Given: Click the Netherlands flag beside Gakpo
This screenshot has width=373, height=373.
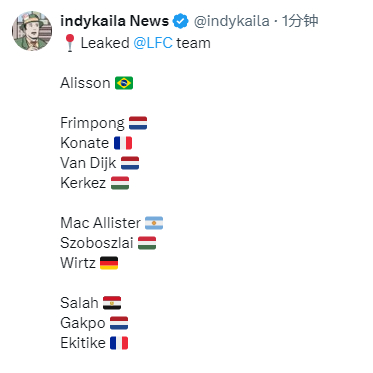Looking at the screenshot, I should click(119, 323).
